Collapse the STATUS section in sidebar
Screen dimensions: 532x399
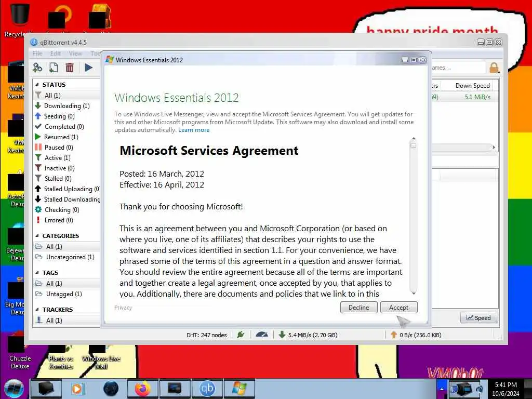(37, 85)
